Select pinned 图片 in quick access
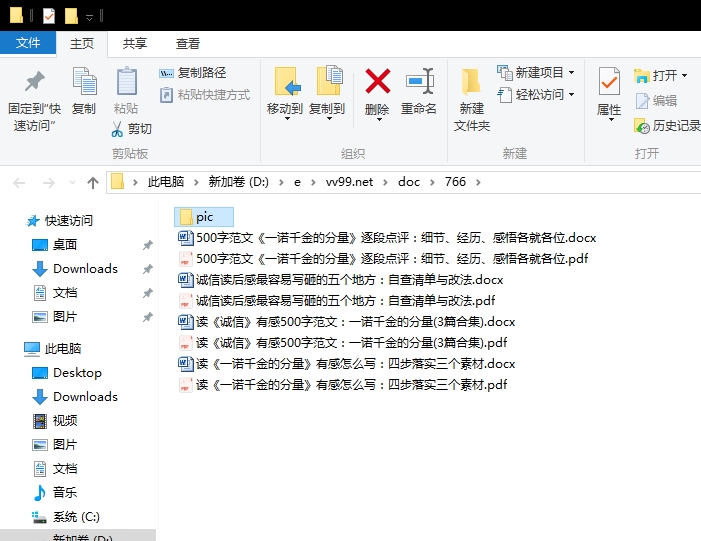Viewport: 701px width, 541px height. click(55, 317)
